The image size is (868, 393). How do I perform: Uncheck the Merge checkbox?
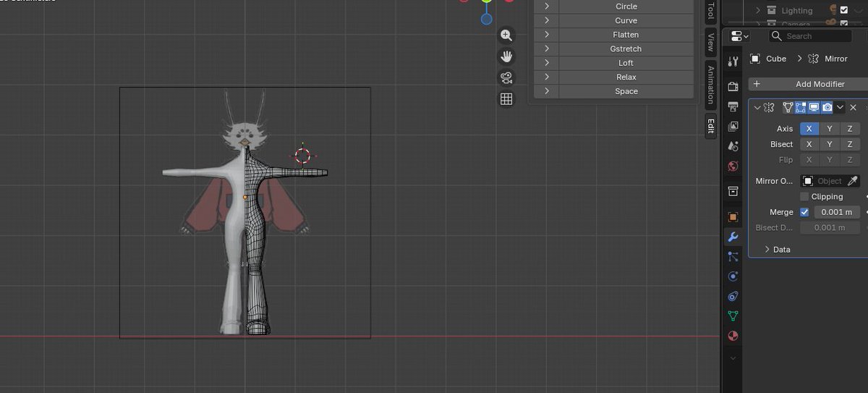(804, 212)
